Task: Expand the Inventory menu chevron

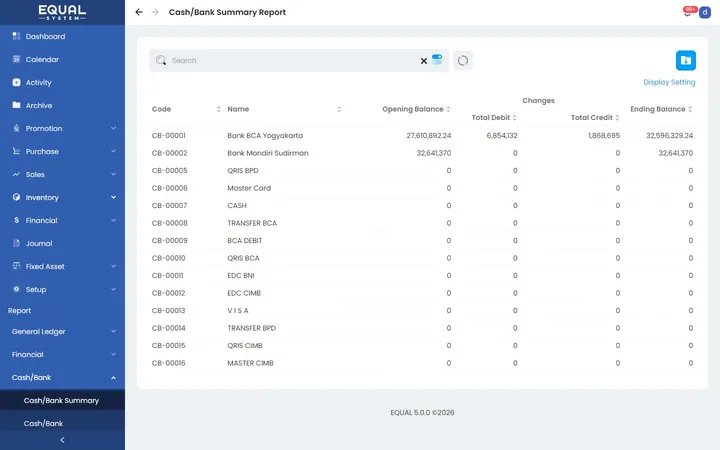Action: [x=113, y=197]
